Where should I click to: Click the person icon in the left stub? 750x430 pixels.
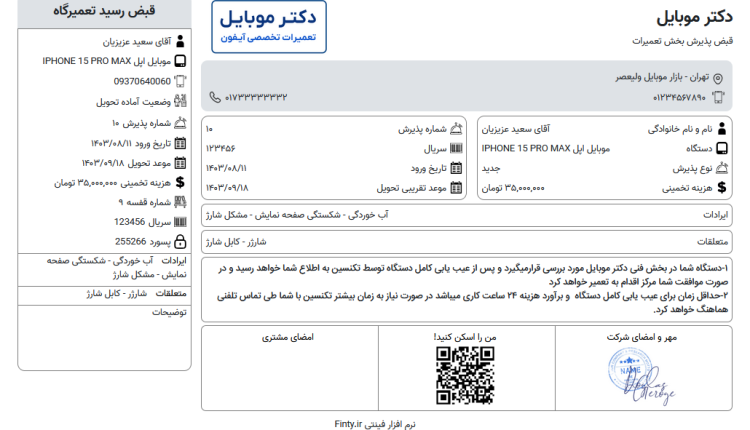click(x=181, y=42)
